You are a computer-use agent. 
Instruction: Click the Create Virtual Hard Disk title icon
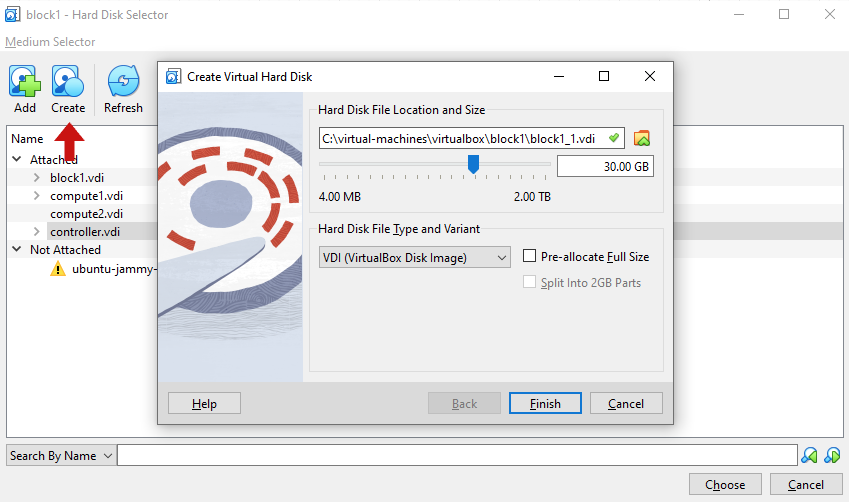pos(173,76)
